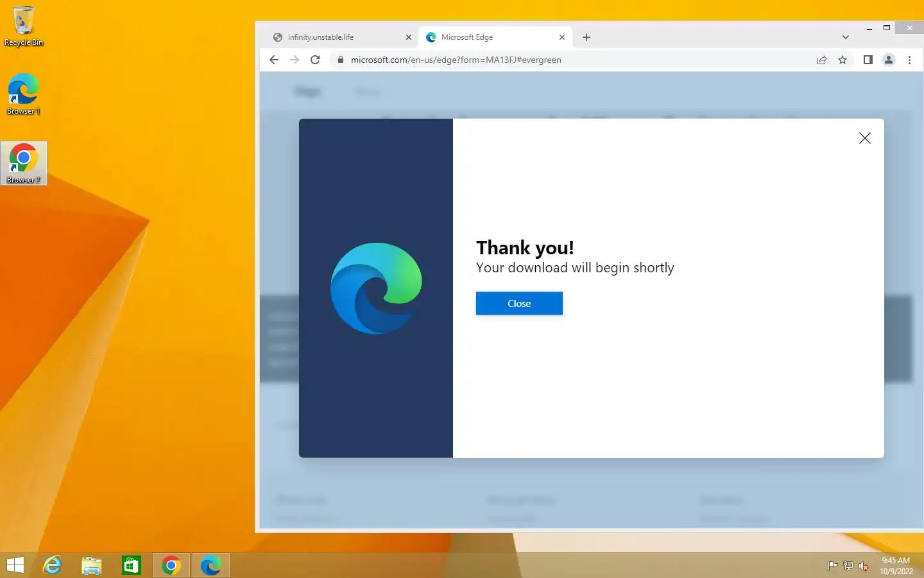Screen dimensions: 924x578
Task: Open the Recycle Bin desktop icon
Action: pos(24,26)
